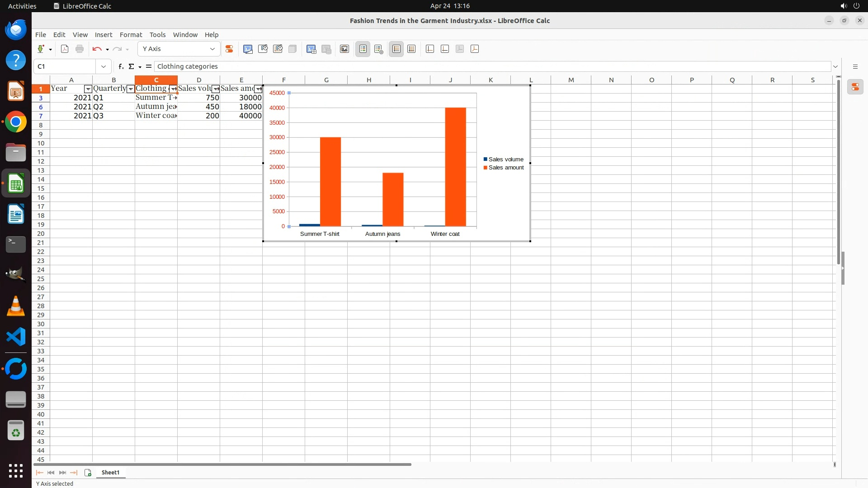This screenshot has width=868, height=488.
Task: Toggle Horizontal Grids on the chart
Action: coord(396,49)
